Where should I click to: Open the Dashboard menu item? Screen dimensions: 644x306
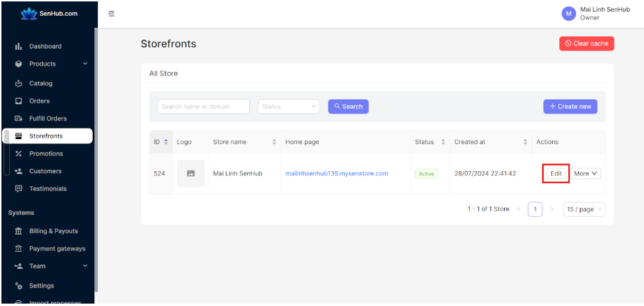pos(47,46)
